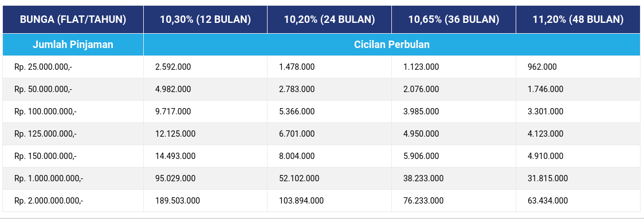
Task: Click the Jumlah Pinjaman subheader
Action: click(73, 45)
